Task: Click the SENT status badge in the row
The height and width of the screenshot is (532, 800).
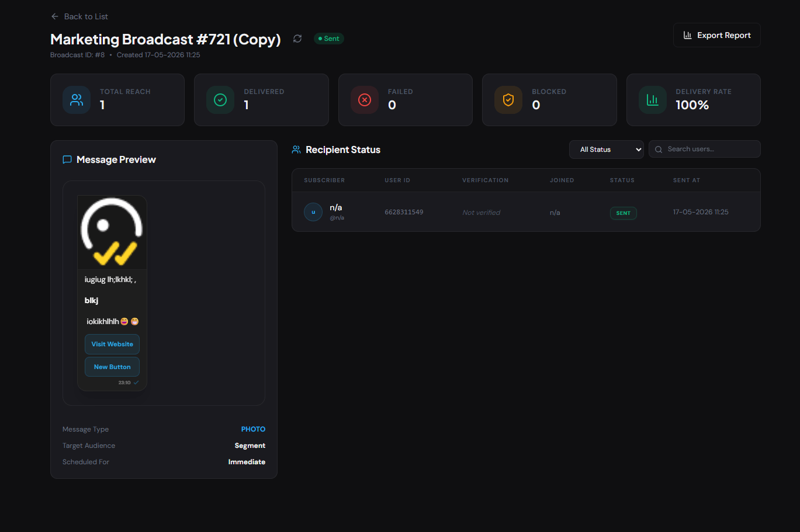Action: tap(623, 213)
